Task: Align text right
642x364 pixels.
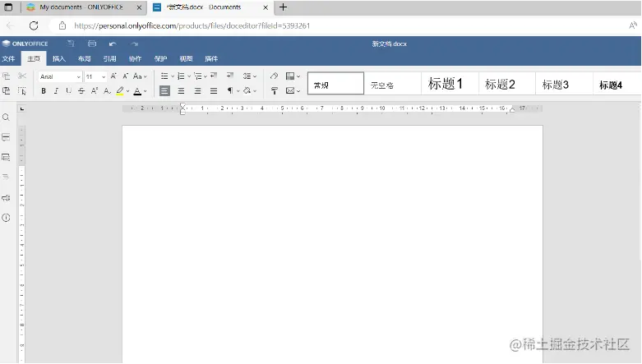Action: 197,91
